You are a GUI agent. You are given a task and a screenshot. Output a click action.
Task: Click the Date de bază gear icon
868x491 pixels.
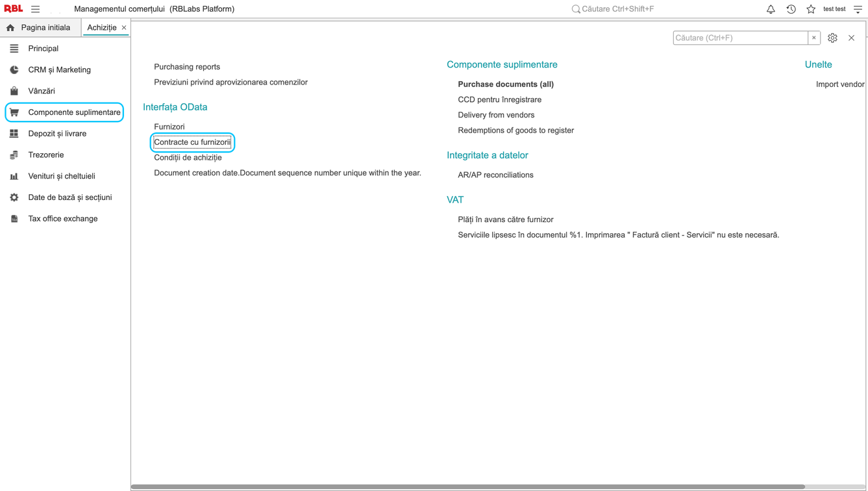[14, 197]
